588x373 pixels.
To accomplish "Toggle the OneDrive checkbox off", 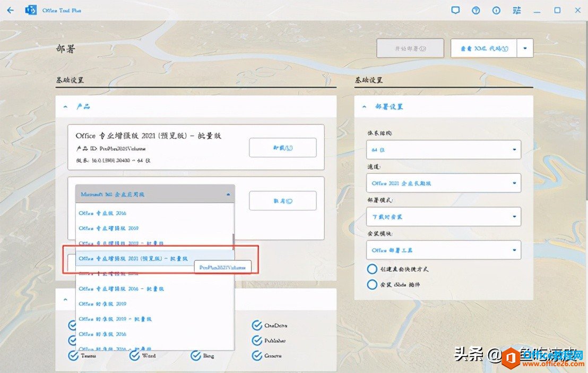I will click(x=257, y=325).
